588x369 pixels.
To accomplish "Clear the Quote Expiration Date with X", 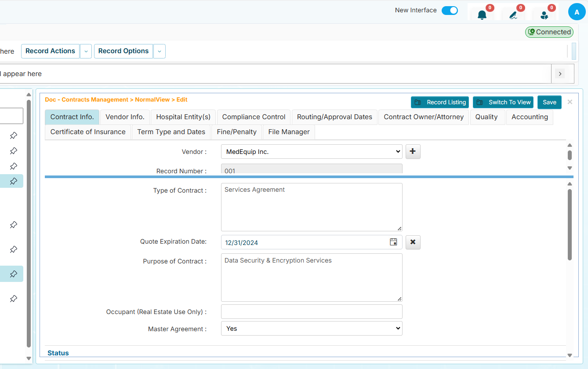I will pyautogui.click(x=413, y=242).
